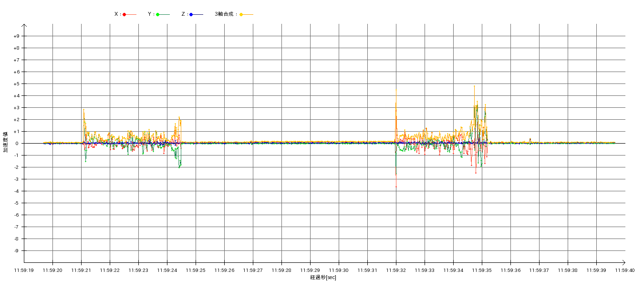Click the green Y series legend marker
The image size is (644, 291).
[x=158, y=14]
